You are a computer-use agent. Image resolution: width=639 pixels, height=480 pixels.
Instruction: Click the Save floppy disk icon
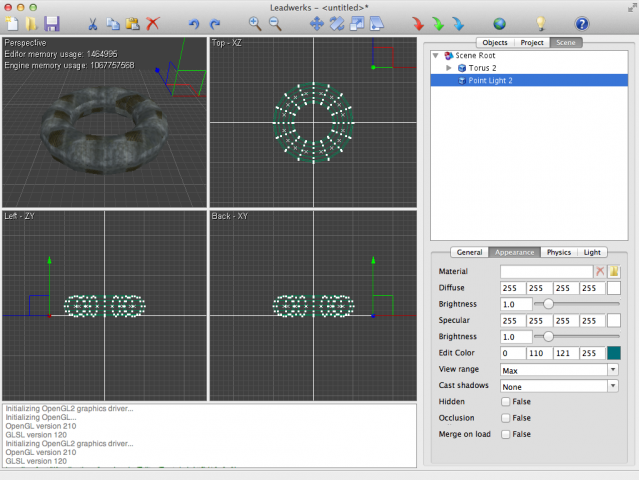[52, 23]
